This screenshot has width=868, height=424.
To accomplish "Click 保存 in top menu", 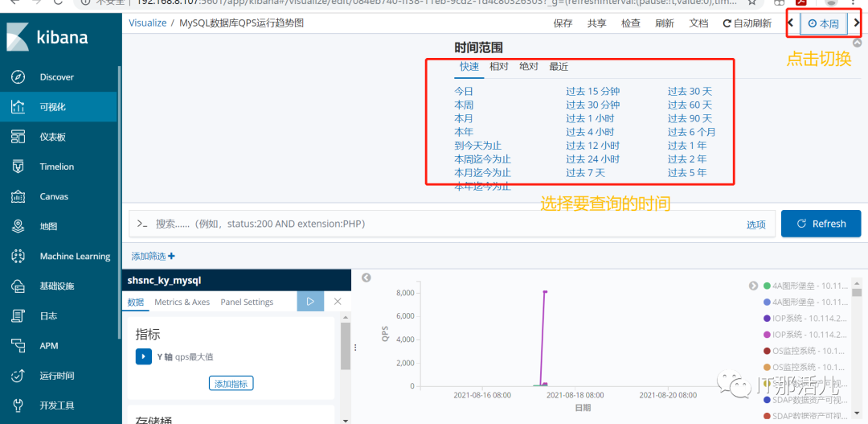I will pos(563,24).
